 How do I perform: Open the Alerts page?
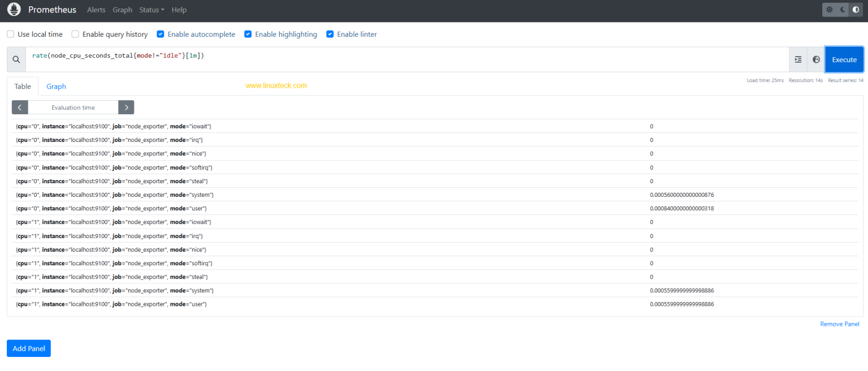coord(96,10)
